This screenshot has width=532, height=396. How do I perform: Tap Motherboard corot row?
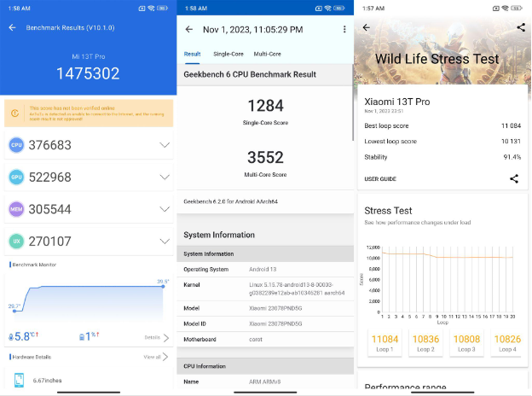(265, 340)
